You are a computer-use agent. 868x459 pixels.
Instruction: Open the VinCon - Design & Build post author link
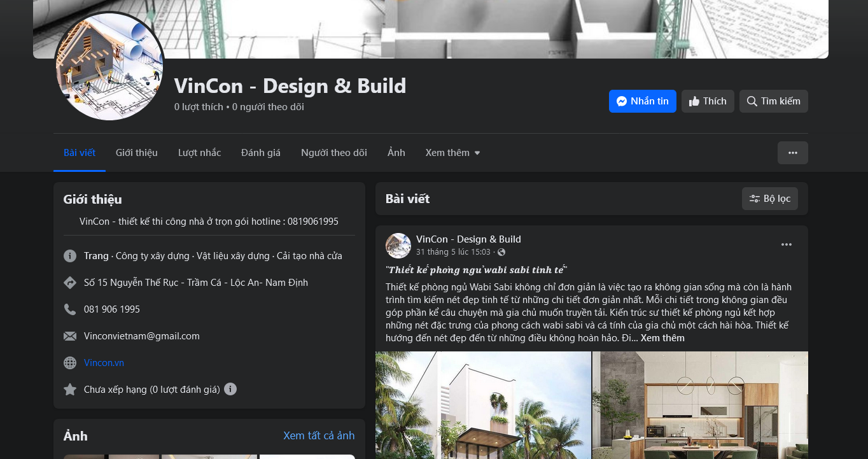pyautogui.click(x=468, y=239)
